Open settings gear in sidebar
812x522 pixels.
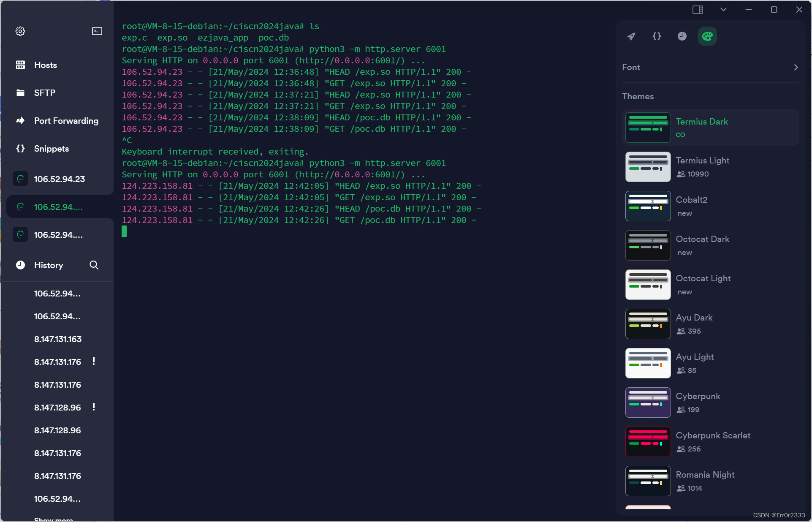(x=20, y=31)
